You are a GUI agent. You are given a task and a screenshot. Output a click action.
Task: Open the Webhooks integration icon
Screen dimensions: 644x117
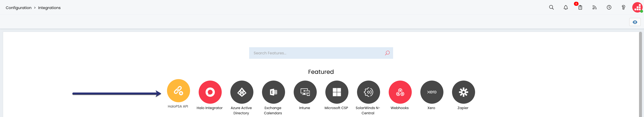(x=400, y=92)
